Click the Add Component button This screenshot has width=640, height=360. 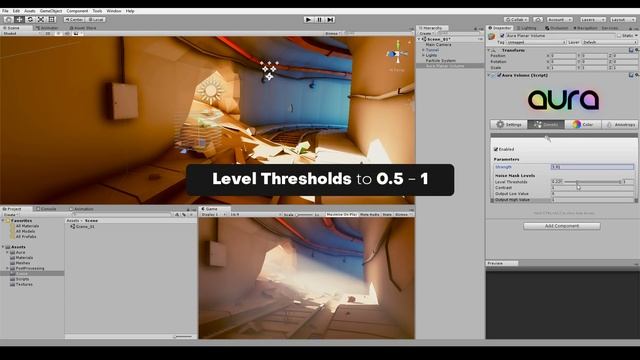point(562,226)
